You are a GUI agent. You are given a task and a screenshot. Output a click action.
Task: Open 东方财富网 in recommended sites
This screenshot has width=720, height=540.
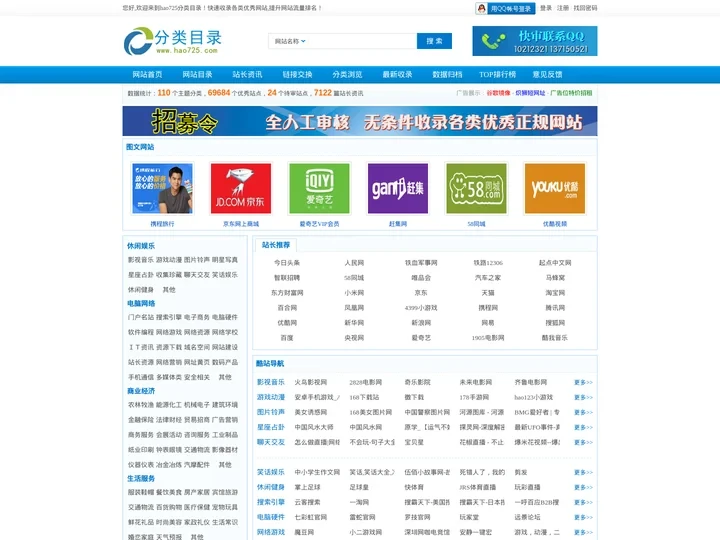(287, 293)
